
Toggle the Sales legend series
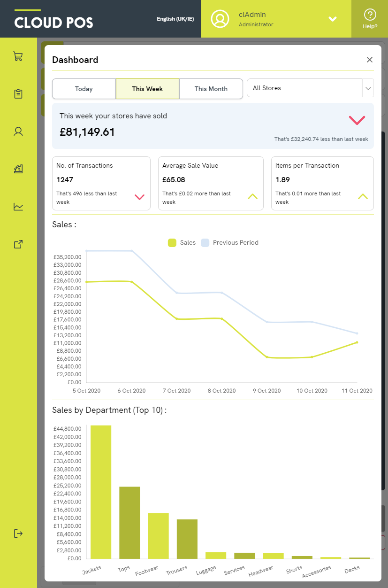(182, 243)
